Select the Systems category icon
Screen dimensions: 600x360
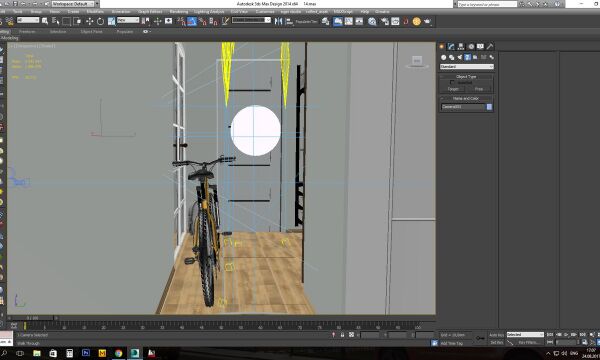pyautogui.click(x=491, y=57)
